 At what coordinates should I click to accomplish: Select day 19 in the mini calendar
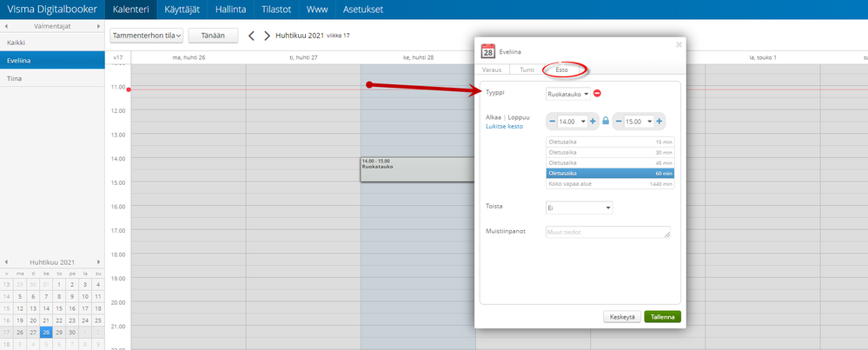click(x=20, y=320)
